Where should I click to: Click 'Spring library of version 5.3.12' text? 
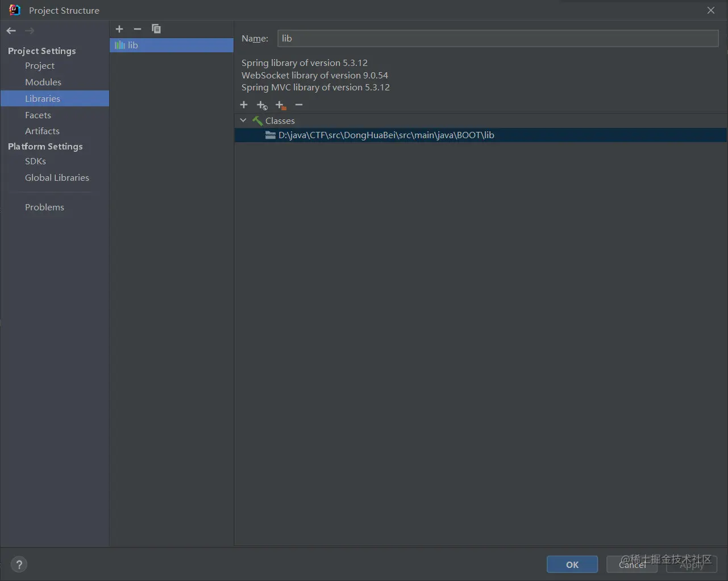tap(305, 63)
